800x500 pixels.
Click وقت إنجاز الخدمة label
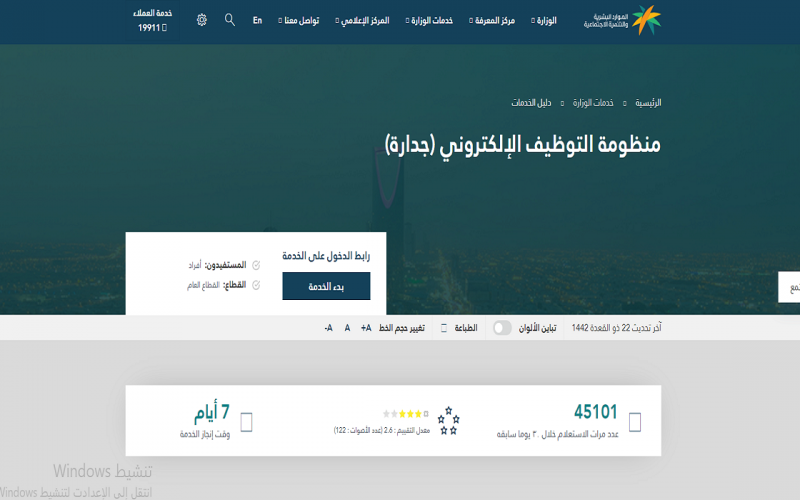(x=205, y=434)
